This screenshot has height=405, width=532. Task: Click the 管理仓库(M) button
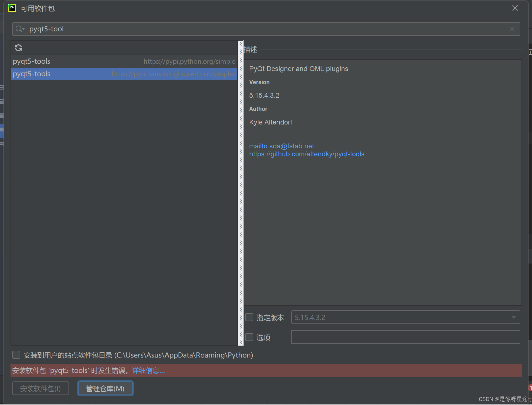pyautogui.click(x=105, y=388)
